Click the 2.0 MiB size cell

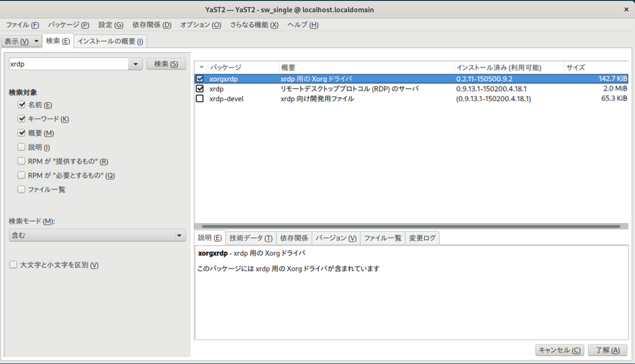click(x=615, y=89)
